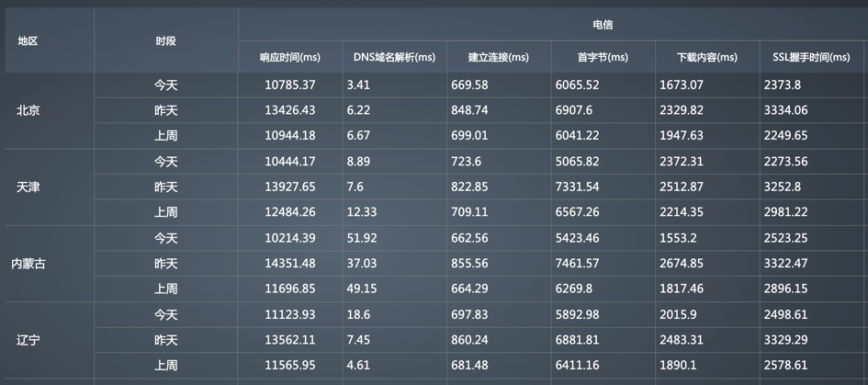868x385 pixels.
Task: Click DNS value 6.22
Action: pyautogui.click(x=358, y=110)
